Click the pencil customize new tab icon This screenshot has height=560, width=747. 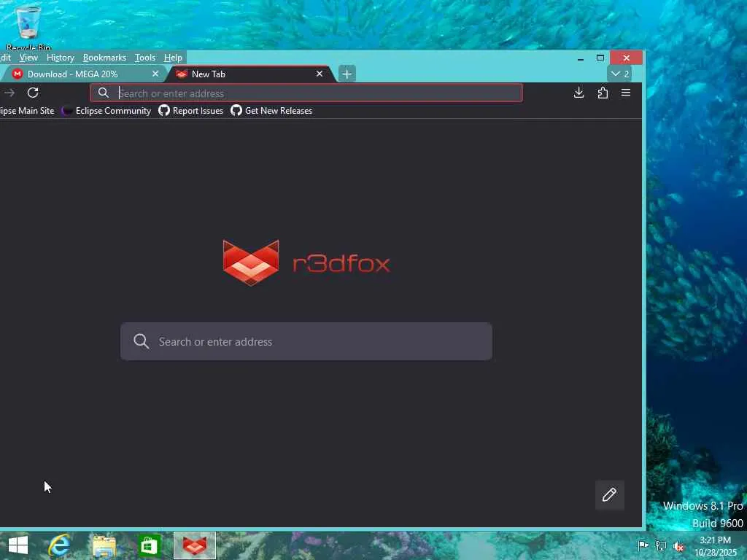point(609,495)
